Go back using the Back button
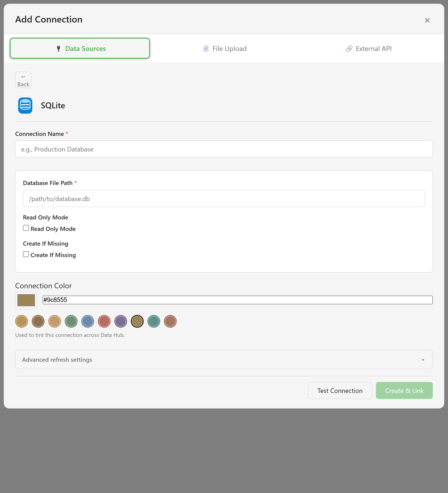448x493 pixels. (23, 80)
